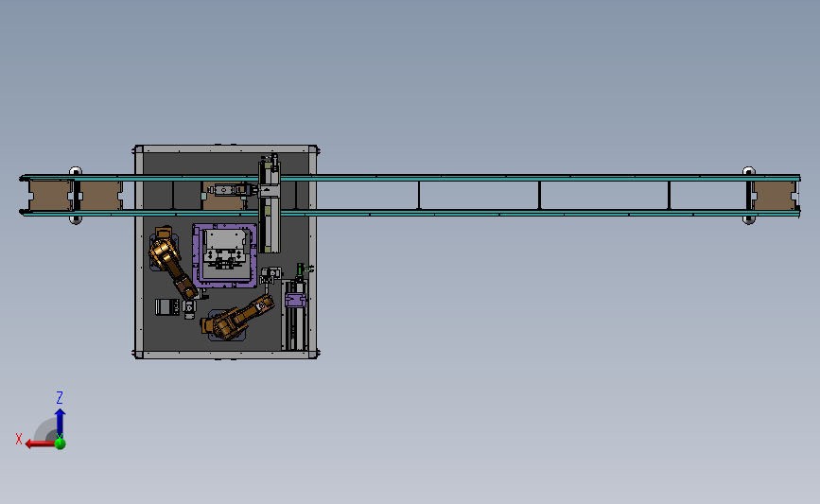Click the green Y axis ball on triad
This screenshot has width=820, height=504.
pos(61,443)
